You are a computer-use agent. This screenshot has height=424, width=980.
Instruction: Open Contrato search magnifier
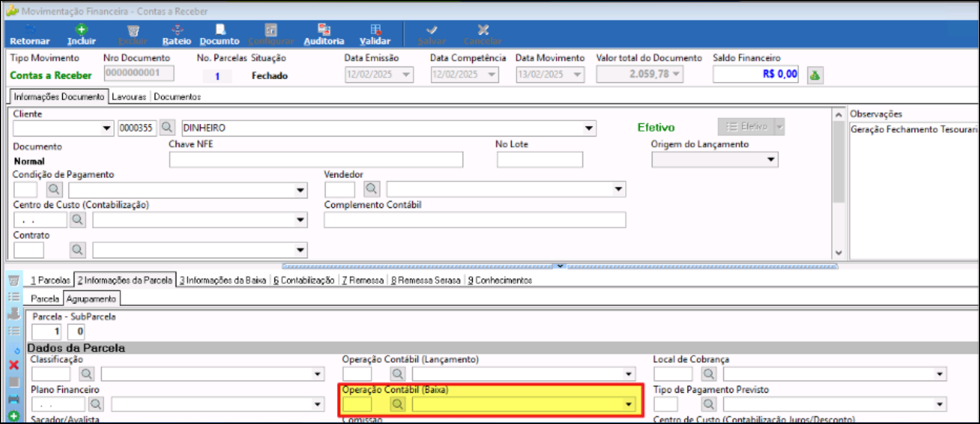[x=77, y=250]
